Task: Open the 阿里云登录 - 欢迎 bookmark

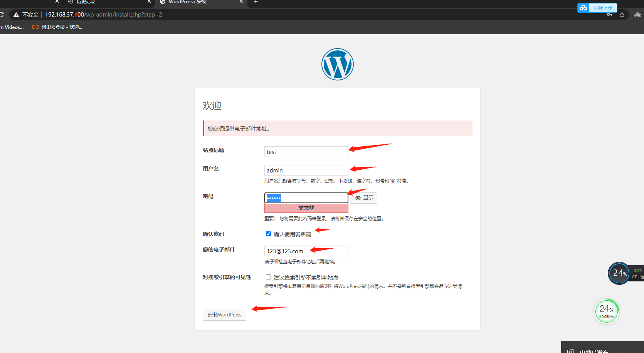Action: (57, 27)
